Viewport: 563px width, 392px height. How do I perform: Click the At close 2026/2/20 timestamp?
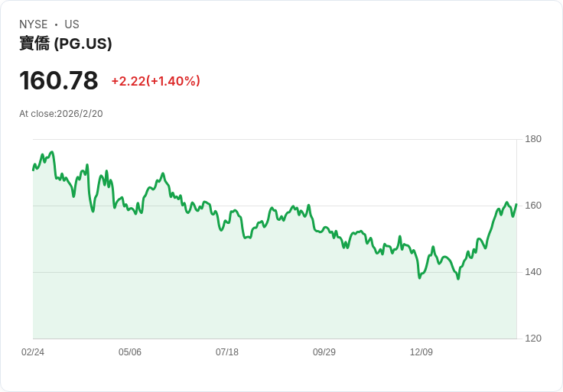61,114
